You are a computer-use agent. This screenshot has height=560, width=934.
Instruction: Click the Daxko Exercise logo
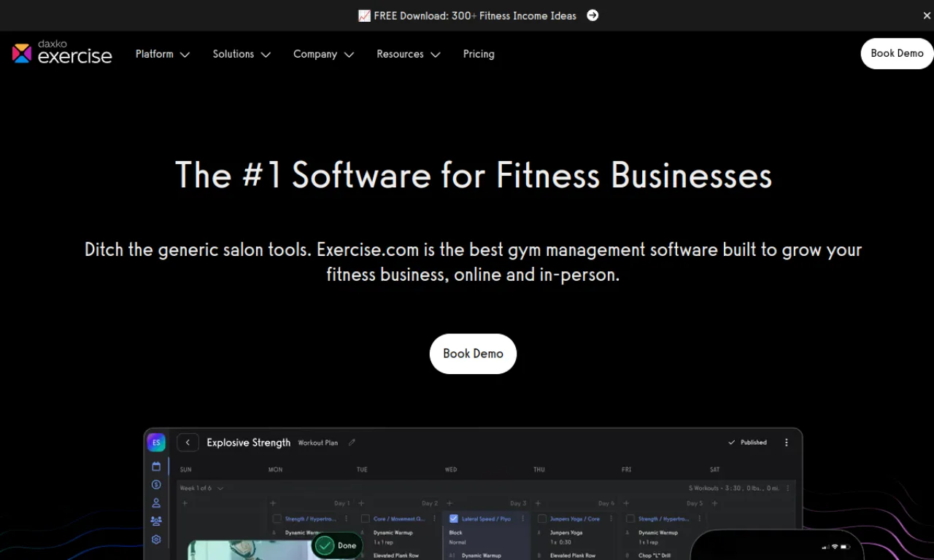[x=62, y=52]
